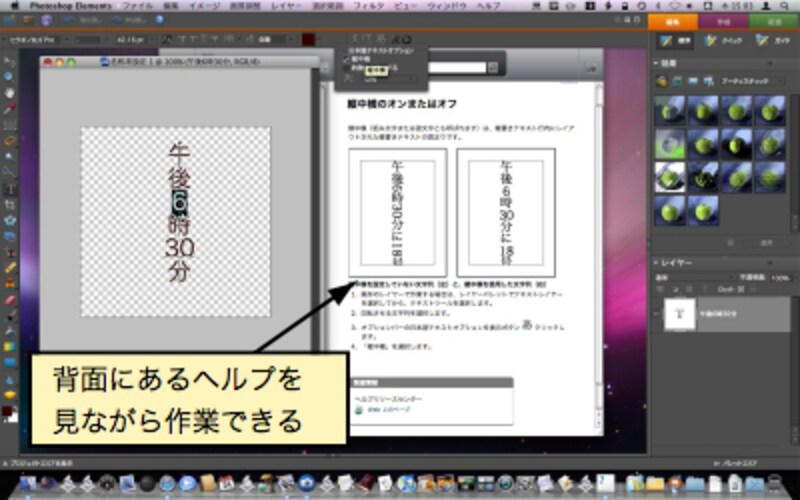800x500 pixels.
Task: Select the Zoom tool in the toolbox
Action: click(10, 77)
